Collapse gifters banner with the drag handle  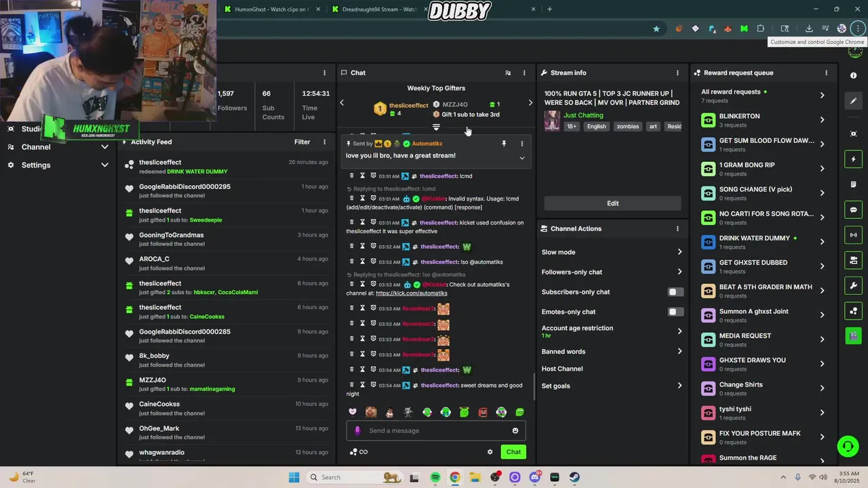point(436,127)
